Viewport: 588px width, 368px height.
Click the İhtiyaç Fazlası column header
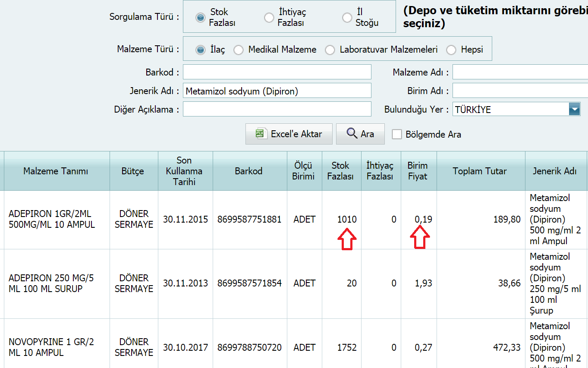(x=380, y=171)
